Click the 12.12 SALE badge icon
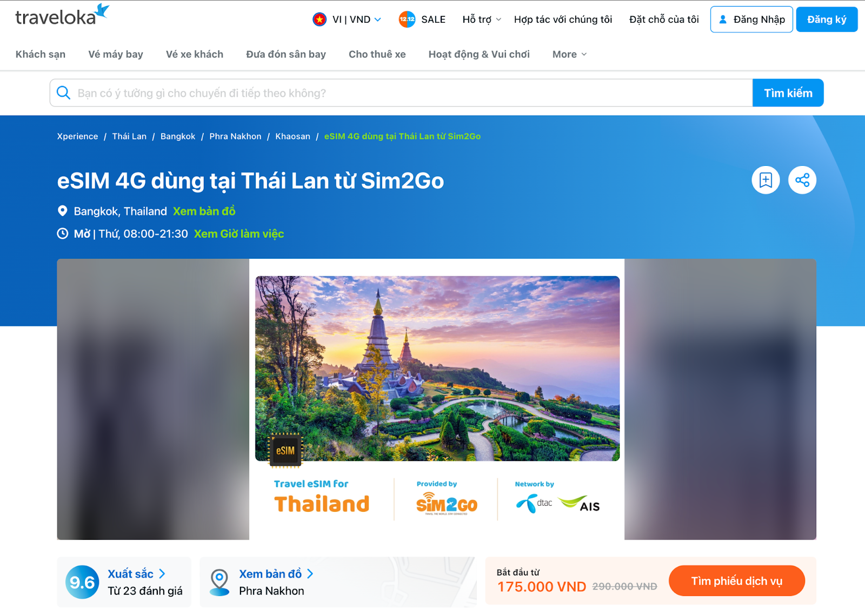Image resolution: width=865 pixels, height=616 pixels. [x=407, y=19]
